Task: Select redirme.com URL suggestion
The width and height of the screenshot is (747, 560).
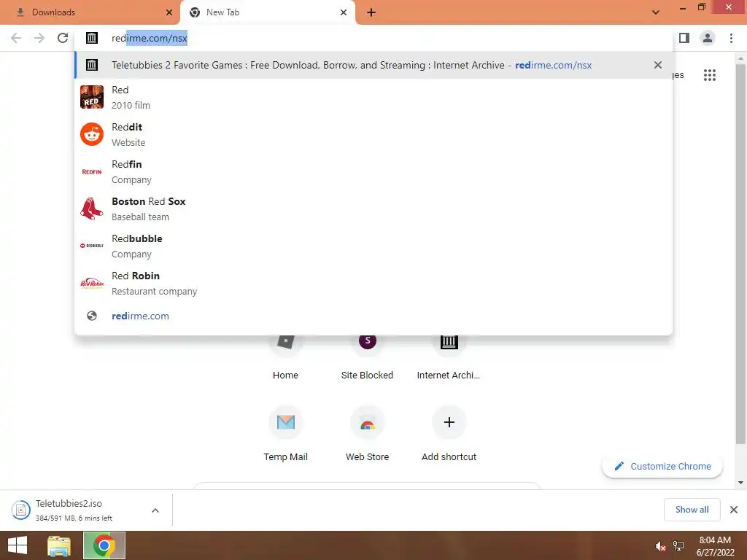Action: click(x=373, y=316)
